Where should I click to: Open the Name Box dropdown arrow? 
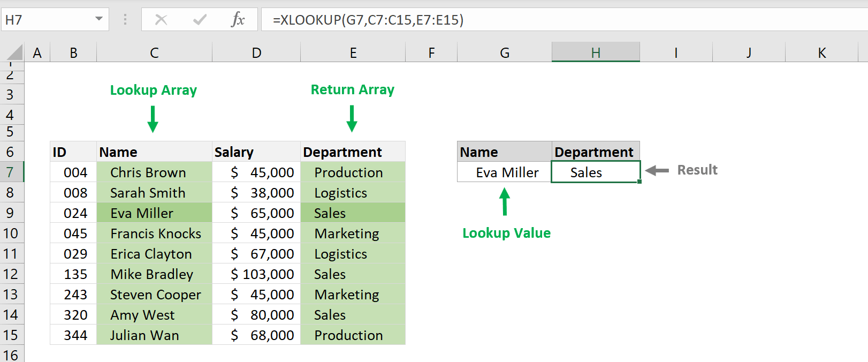[x=99, y=19]
